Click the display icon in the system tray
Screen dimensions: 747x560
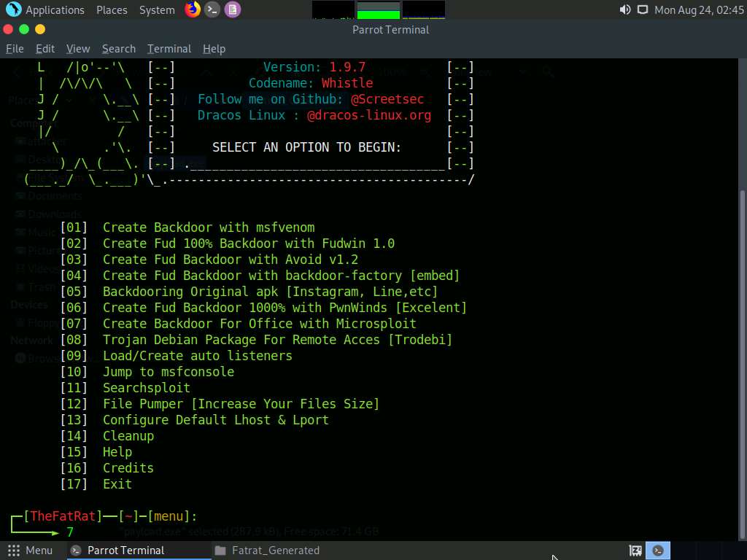642,9
